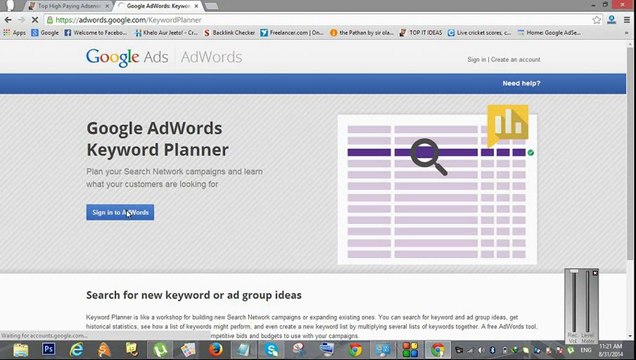Open the Welcome to Facebook bookmark
This screenshot has height=360, width=636.
(96, 33)
